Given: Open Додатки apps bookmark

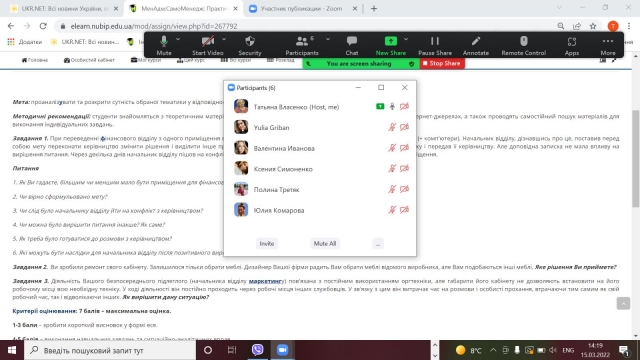Looking at the screenshot, I should pos(25,42).
